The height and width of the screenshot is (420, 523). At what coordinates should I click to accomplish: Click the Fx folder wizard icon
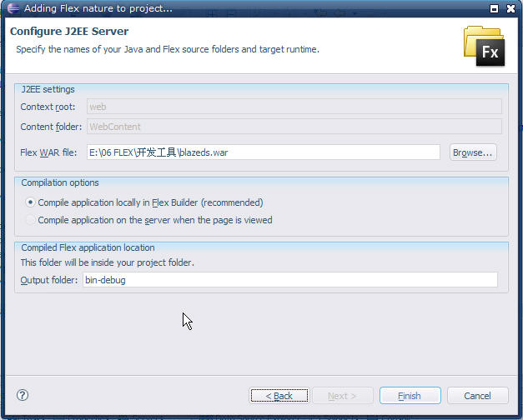tap(484, 46)
